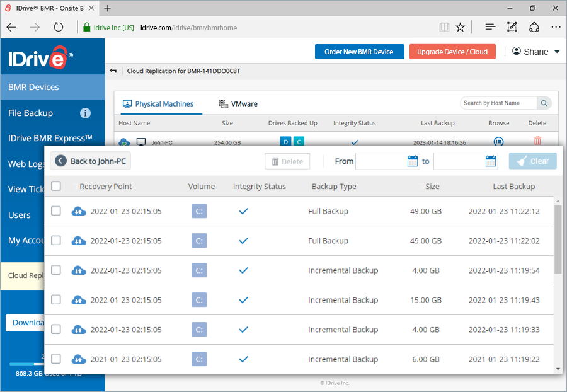This screenshot has height=392, width=567.
Task: Open the browser more actions menu
Action: click(x=556, y=26)
